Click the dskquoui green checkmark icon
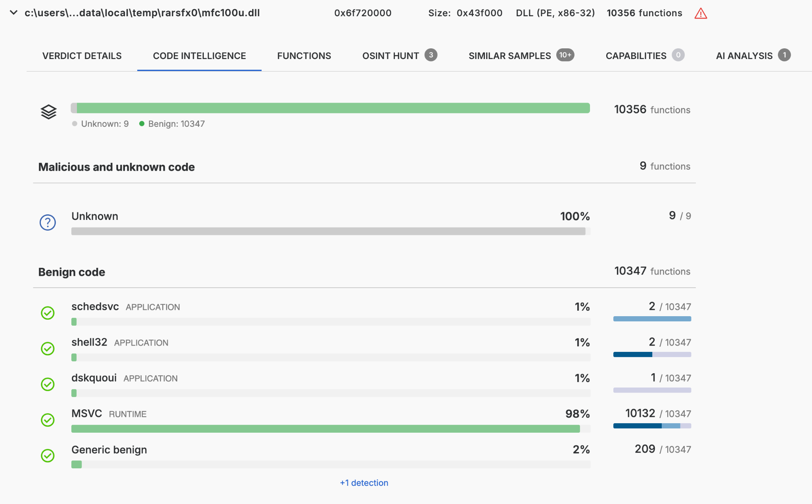The width and height of the screenshot is (812, 504). [x=48, y=384]
